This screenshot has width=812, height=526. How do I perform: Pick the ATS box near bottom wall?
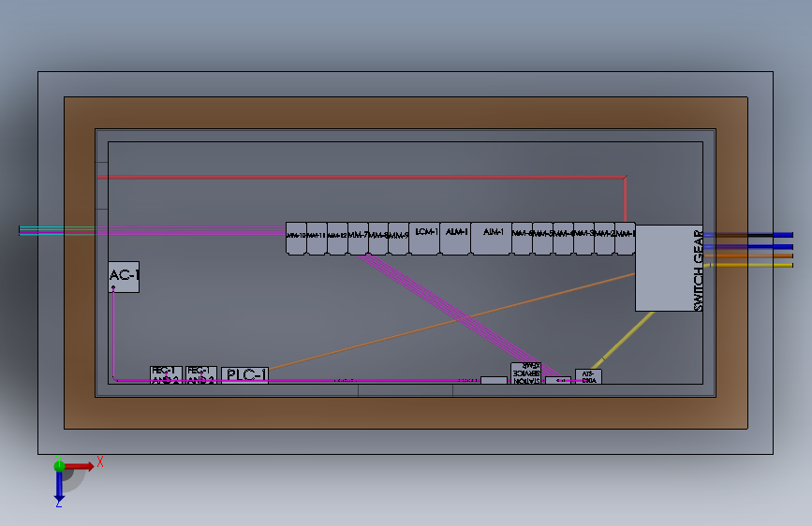click(x=588, y=376)
